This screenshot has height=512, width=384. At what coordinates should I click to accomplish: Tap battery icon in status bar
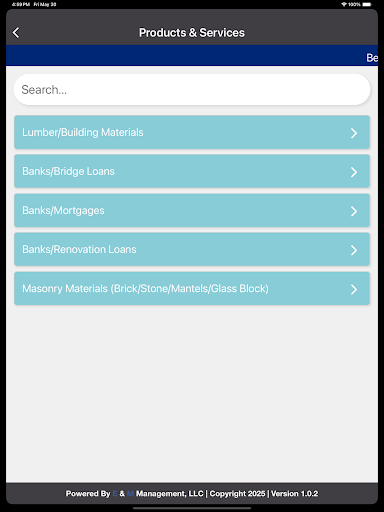367,4
